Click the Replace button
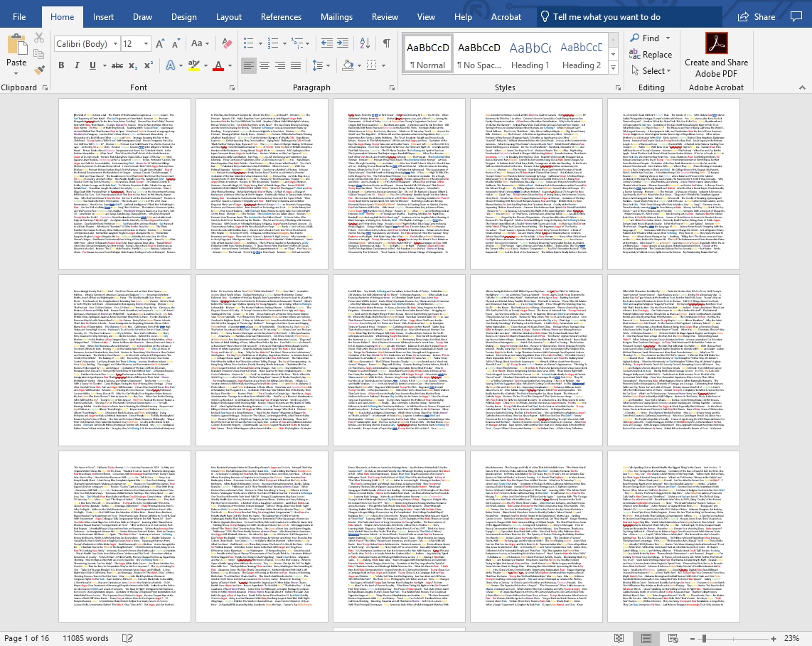The height and width of the screenshot is (646, 812). point(651,54)
